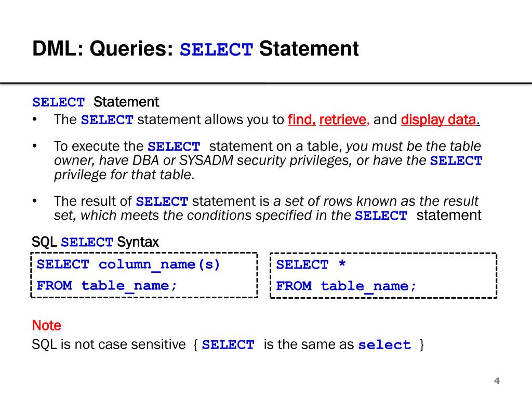Click the lowercase "select" keyword in note

384,345
